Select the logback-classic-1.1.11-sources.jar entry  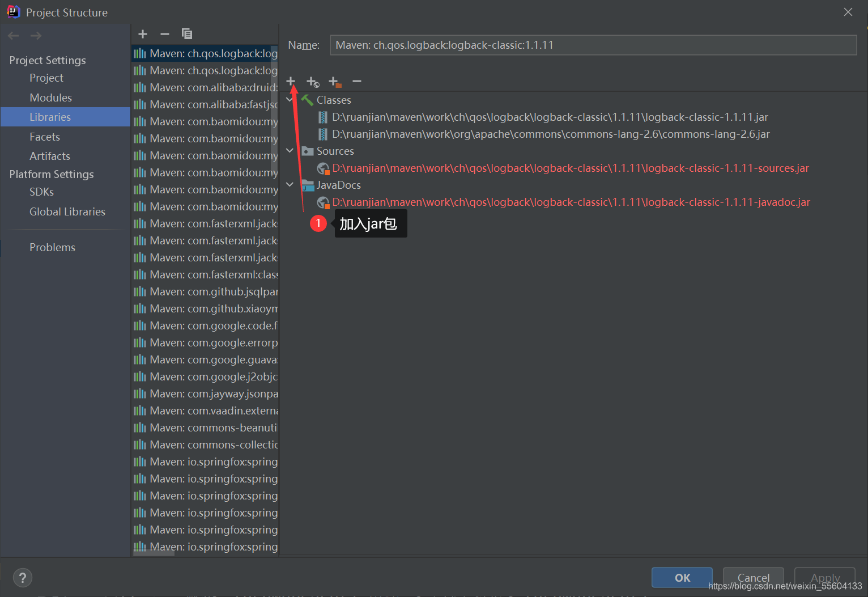pos(571,168)
